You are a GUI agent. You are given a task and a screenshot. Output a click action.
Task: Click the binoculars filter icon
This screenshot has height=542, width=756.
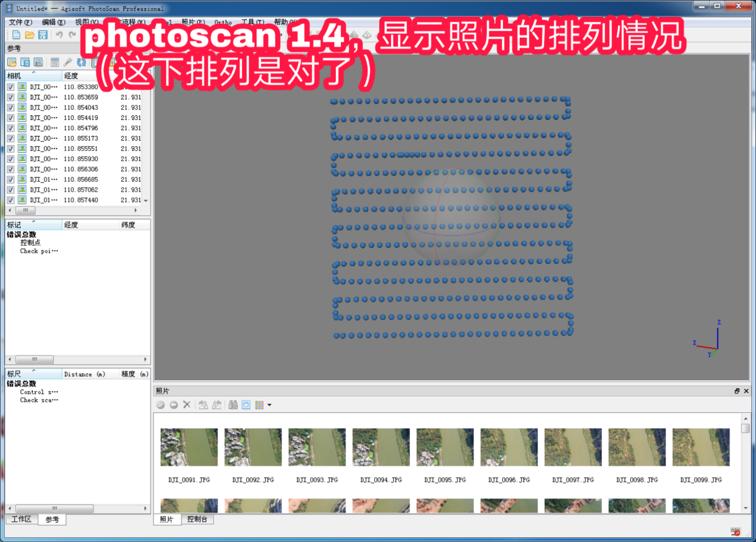coord(233,404)
